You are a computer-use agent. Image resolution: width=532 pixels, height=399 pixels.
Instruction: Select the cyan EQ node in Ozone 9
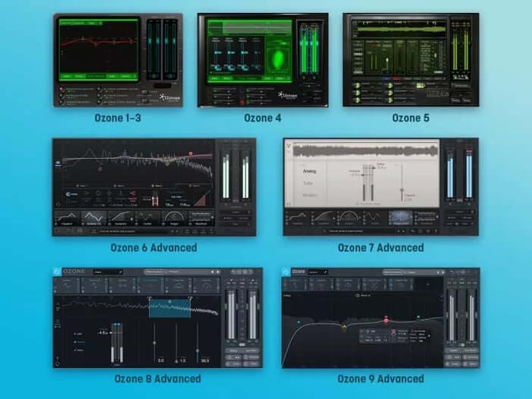pyautogui.click(x=299, y=322)
